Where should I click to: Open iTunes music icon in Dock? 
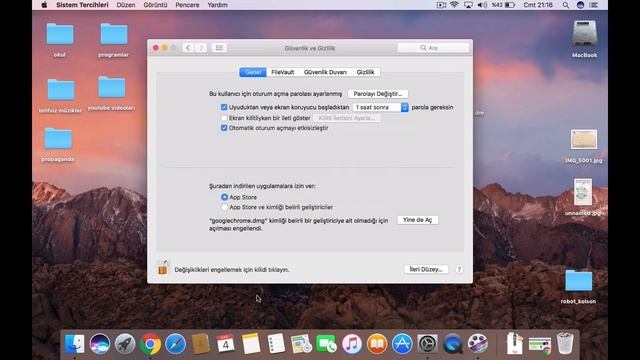(352, 344)
